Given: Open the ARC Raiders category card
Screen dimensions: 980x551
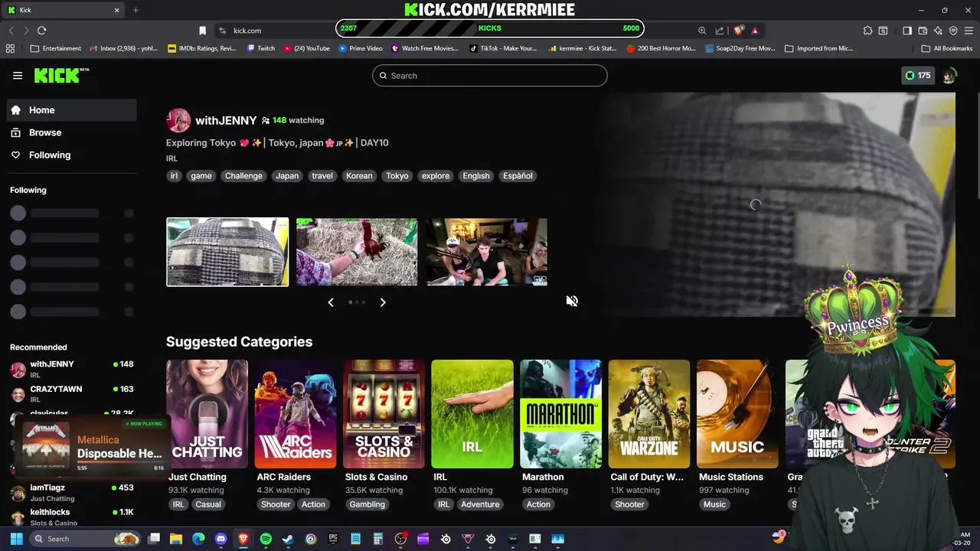Looking at the screenshot, I should click(x=296, y=414).
